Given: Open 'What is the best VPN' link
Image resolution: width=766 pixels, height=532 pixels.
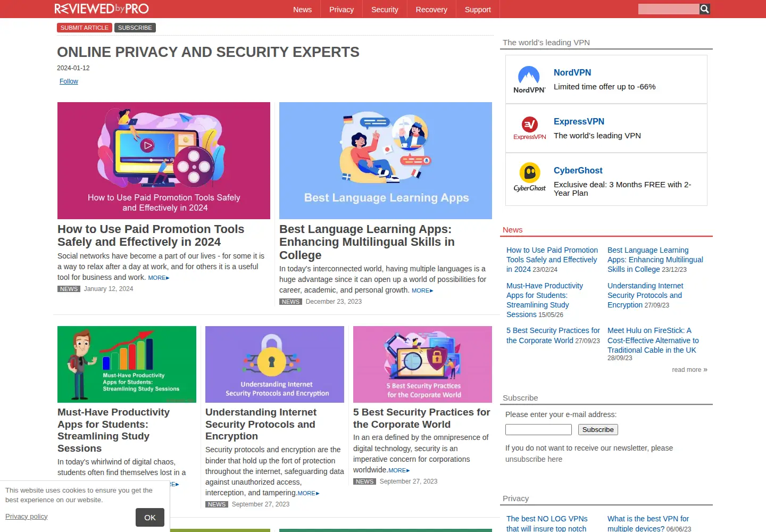Looking at the screenshot, I should point(648,523).
